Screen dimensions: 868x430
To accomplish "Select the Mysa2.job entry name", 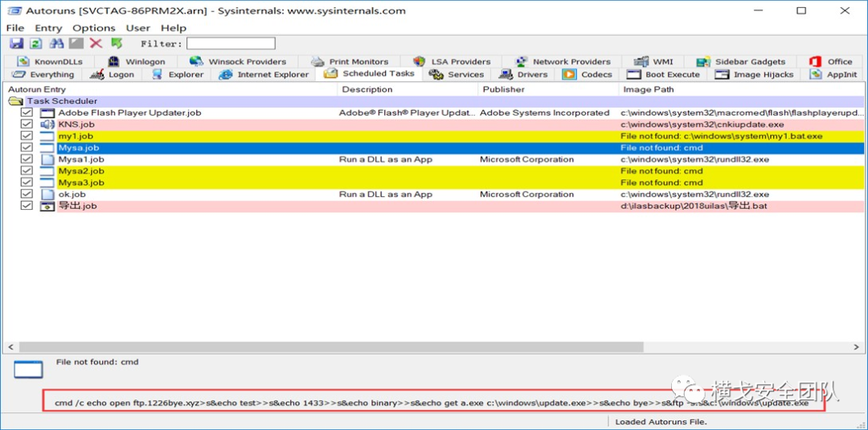I will (x=81, y=170).
